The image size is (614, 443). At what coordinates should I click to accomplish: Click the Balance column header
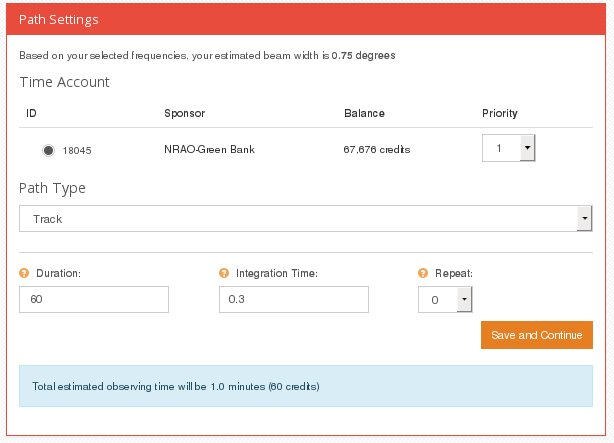[364, 114]
